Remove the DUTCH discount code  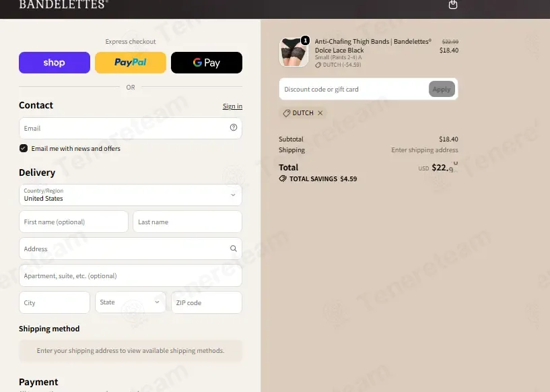click(x=320, y=113)
